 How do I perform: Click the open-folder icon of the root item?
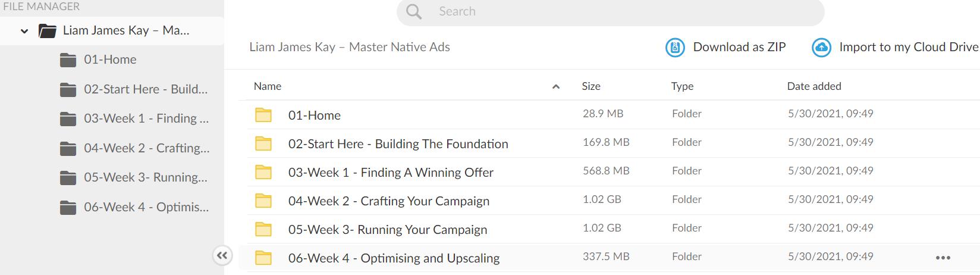48,30
